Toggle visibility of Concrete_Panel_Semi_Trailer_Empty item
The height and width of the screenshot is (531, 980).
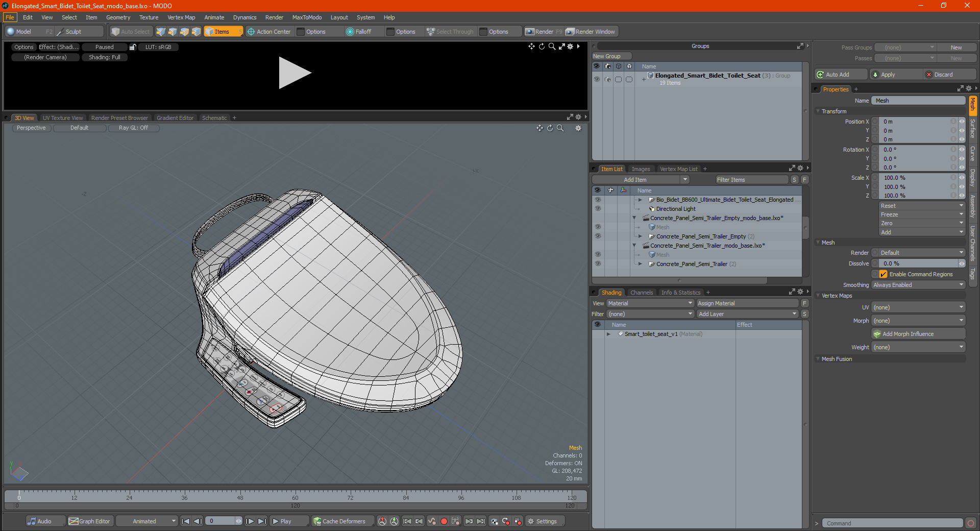coord(597,236)
